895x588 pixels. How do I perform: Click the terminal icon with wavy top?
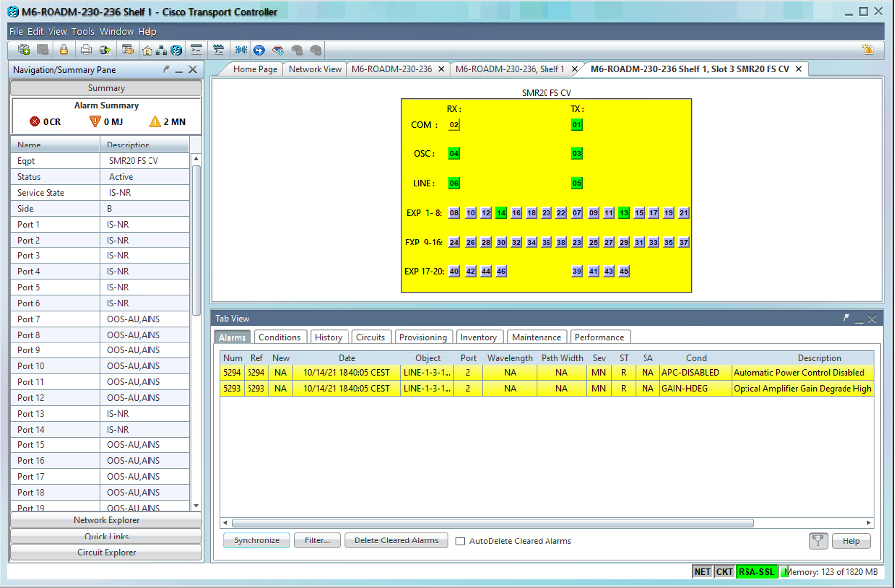(x=218, y=50)
